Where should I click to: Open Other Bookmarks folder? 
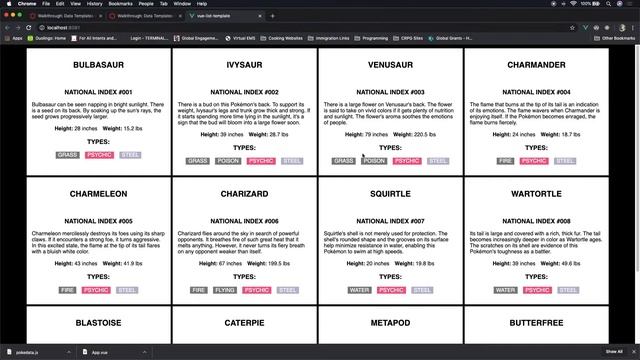615,38
